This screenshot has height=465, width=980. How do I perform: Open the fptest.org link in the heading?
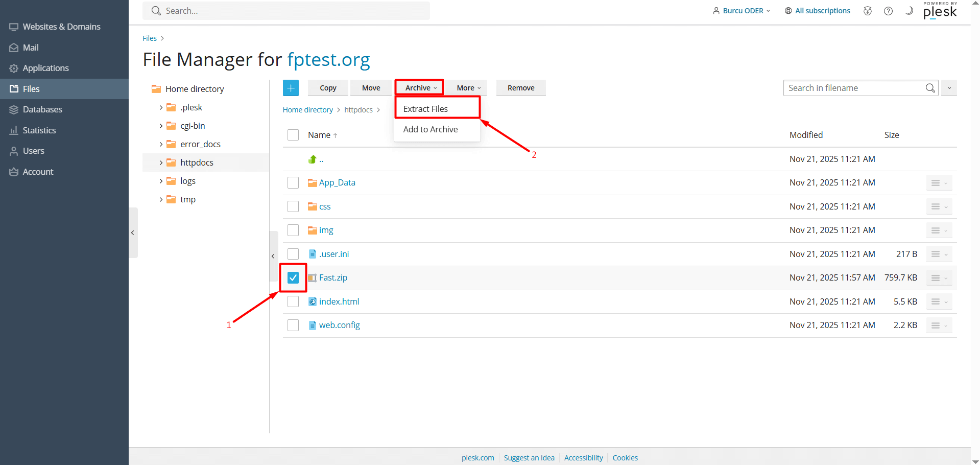tap(328, 60)
